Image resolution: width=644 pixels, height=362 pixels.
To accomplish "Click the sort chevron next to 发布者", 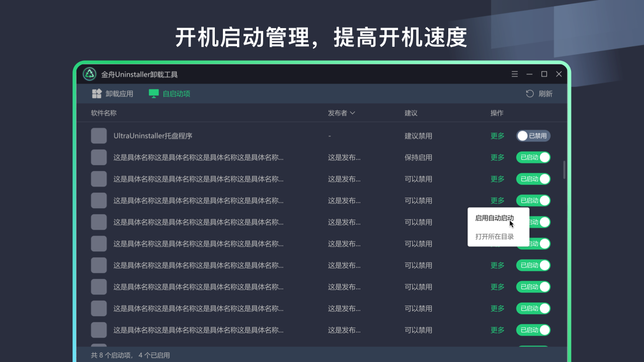I will pyautogui.click(x=354, y=113).
